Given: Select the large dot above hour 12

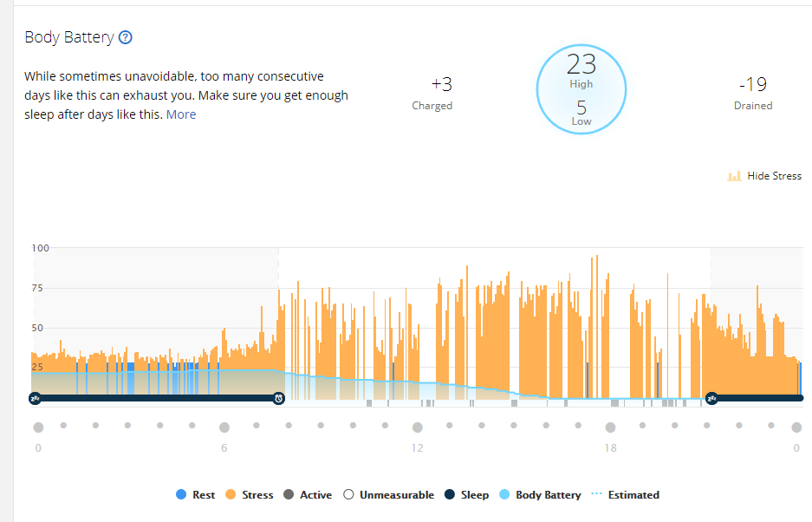Looking at the screenshot, I should point(418,427).
